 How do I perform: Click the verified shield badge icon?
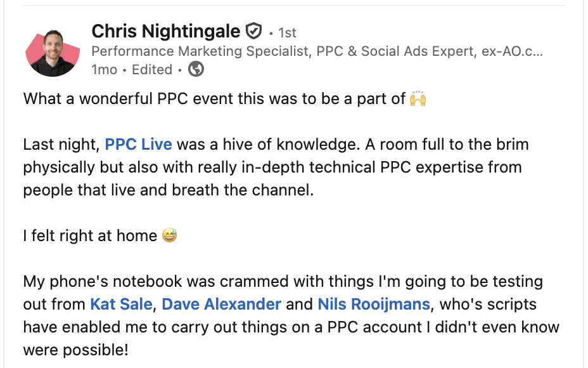click(x=253, y=31)
